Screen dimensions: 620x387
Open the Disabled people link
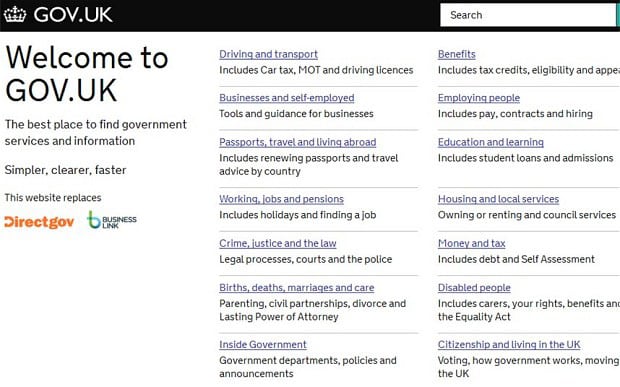click(x=474, y=287)
